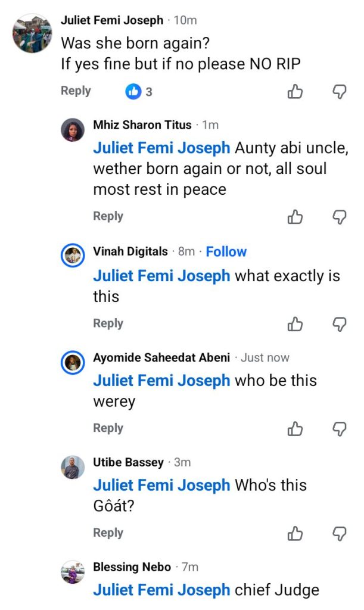The height and width of the screenshot is (610, 364).
Task: View the 3 like reactions count
Action: [x=139, y=92]
